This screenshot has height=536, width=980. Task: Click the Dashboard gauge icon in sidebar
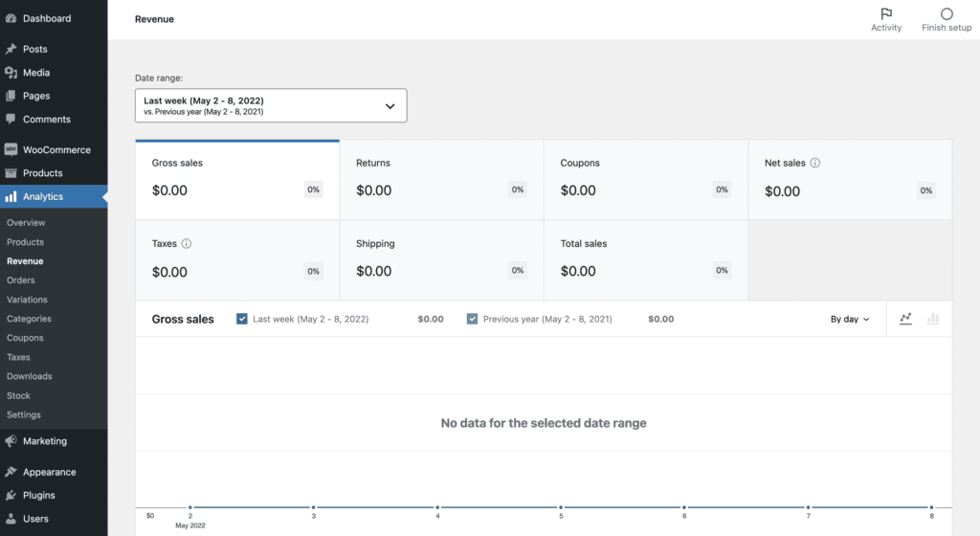pyautogui.click(x=11, y=19)
